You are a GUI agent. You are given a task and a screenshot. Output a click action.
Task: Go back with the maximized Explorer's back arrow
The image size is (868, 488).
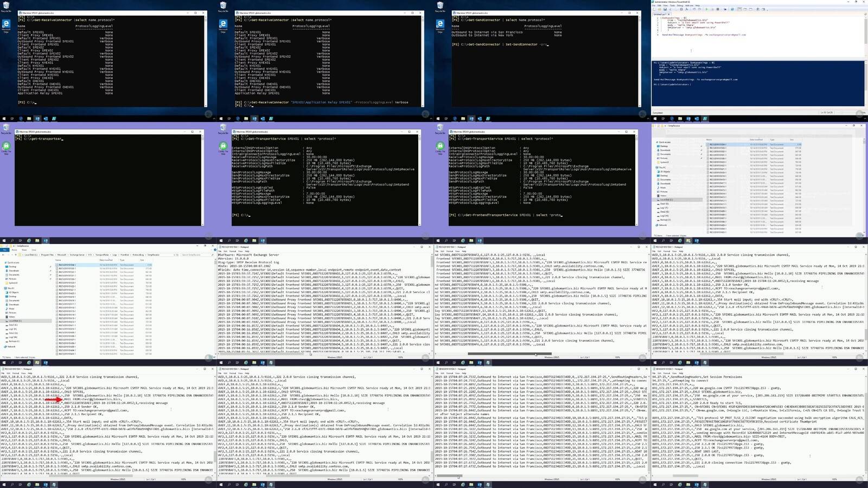click(x=3, y=254)
